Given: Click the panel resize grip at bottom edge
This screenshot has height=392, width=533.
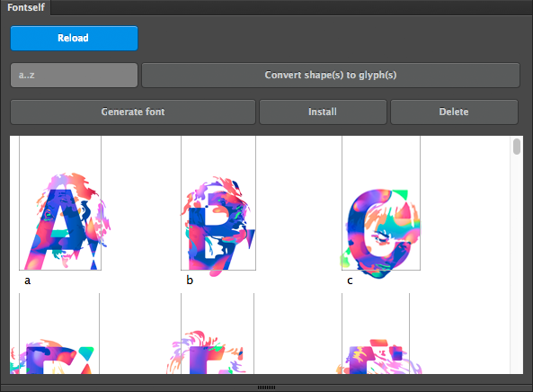Looking at the screenshot, I should click(266, 388).
